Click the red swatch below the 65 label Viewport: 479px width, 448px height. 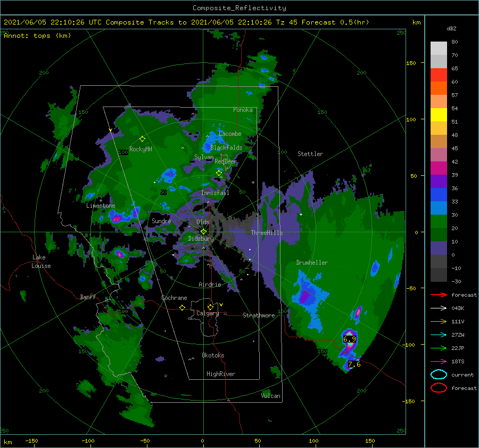pyautogui.click(x=439, y=75)
